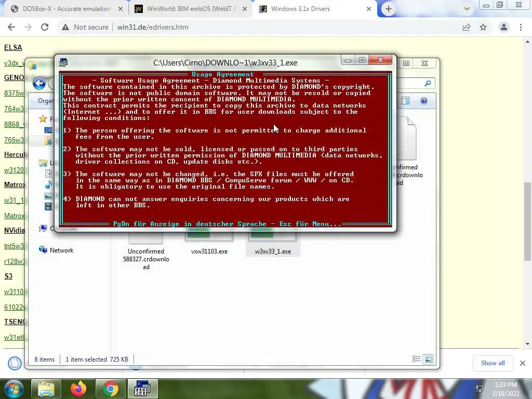
Task: Switch Explorer to details view icon
Action: pos(416,359)
